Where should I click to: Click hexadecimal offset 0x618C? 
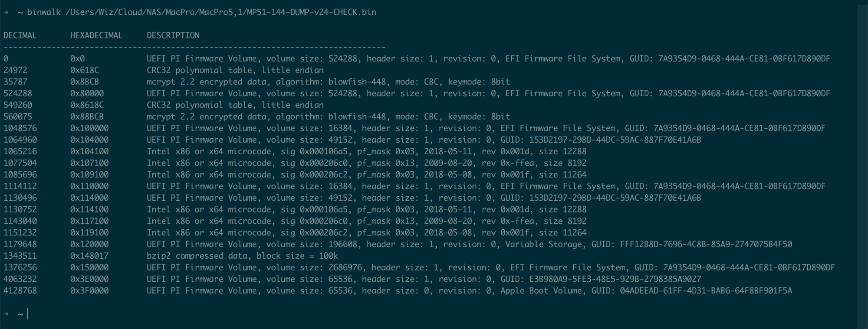pyautogui.click(x=85, y=70)
